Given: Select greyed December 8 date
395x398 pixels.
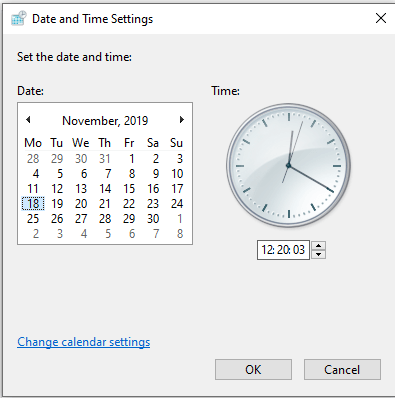Looking at the screenshot, I should coord(180,234).
